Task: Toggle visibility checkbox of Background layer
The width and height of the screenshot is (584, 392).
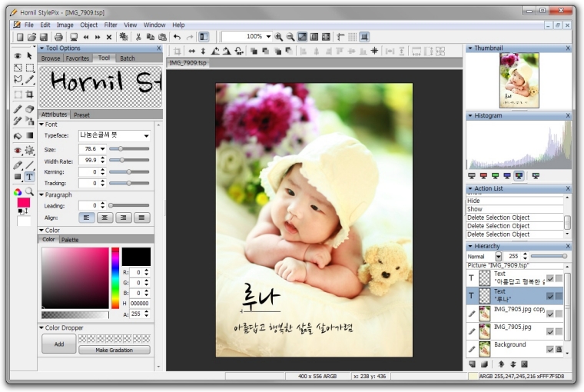Action: pyautogui.click(x=550, y=350)
